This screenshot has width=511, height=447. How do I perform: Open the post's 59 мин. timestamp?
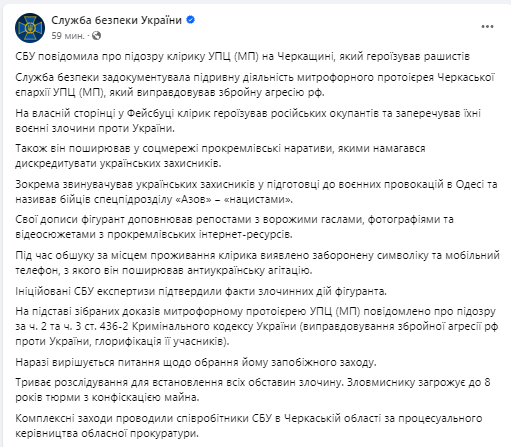pyautogui.click(x=68, y=36)
